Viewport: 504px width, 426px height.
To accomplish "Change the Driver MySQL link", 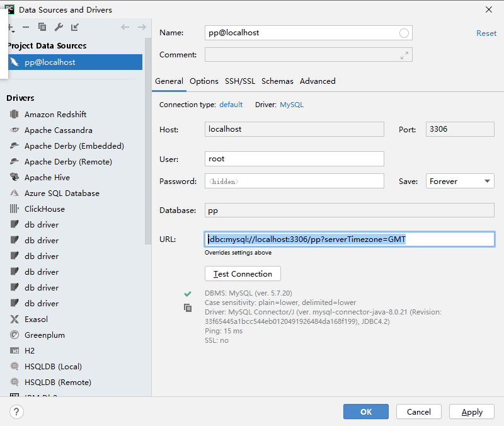I will [292, 105].
